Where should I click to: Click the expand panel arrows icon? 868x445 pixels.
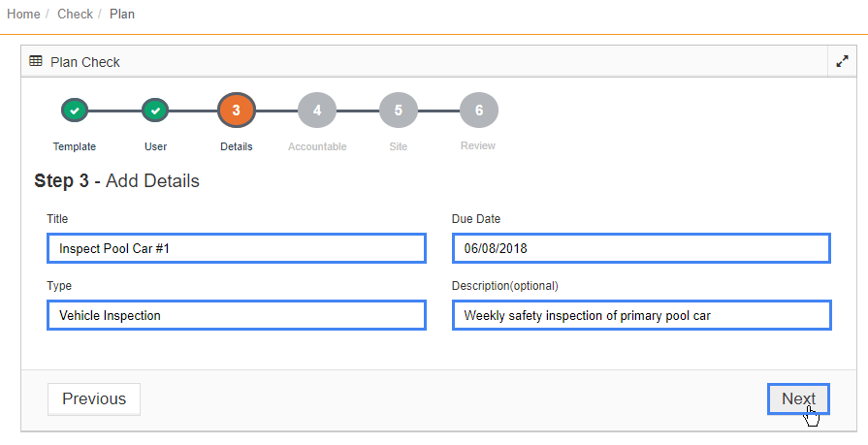click(x=842, y=61)
